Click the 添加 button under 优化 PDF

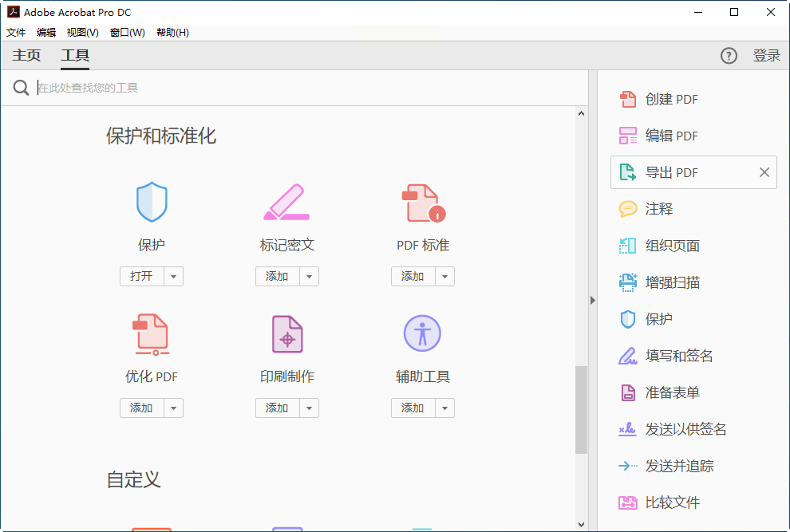141,408
